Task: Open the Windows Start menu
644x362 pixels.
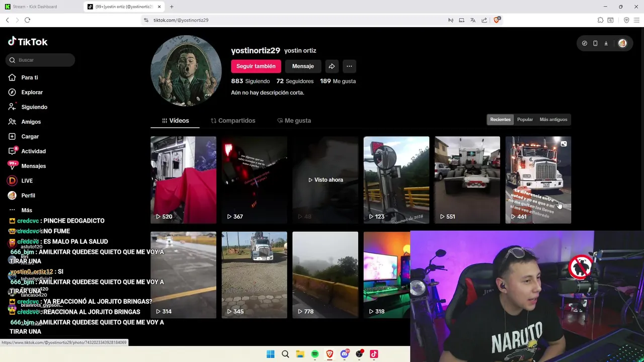Action: coord(270,354)
